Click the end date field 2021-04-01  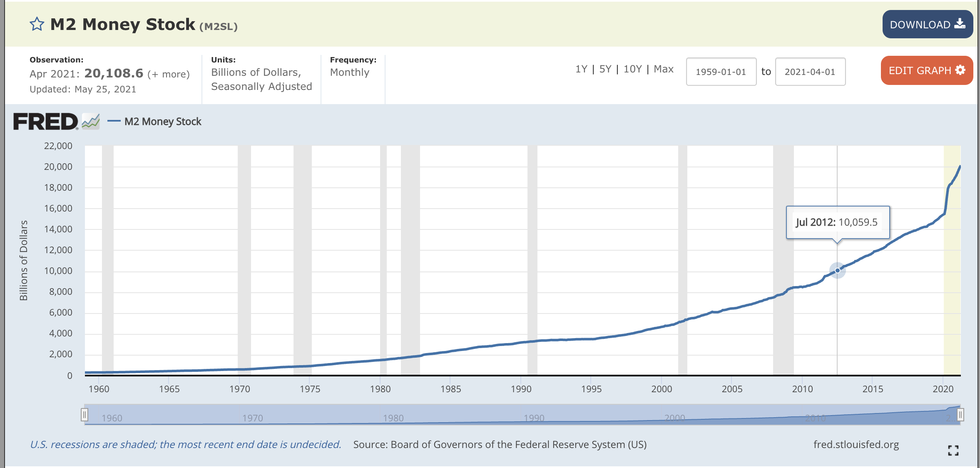point(810,72)
